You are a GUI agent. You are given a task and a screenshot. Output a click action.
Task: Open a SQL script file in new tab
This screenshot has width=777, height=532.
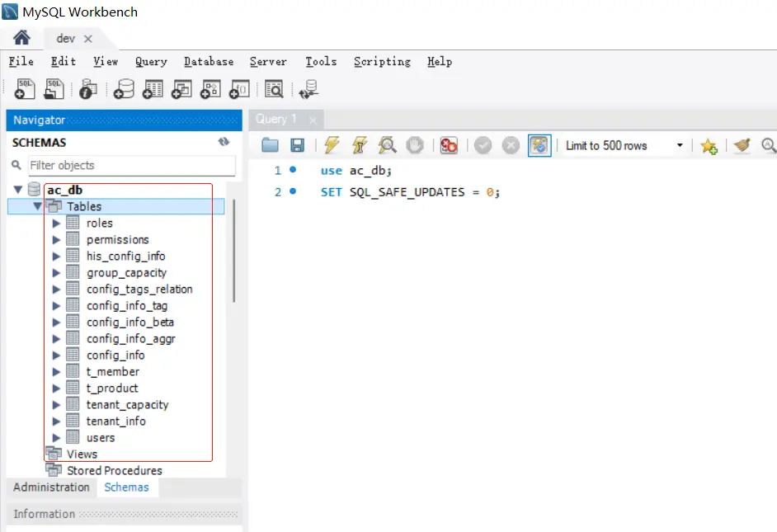click(x=54, y=89)
